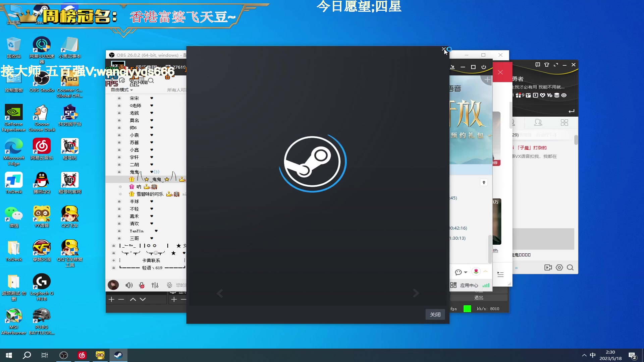Open skin shirt icon in right window title

click(x=547, y=65)
